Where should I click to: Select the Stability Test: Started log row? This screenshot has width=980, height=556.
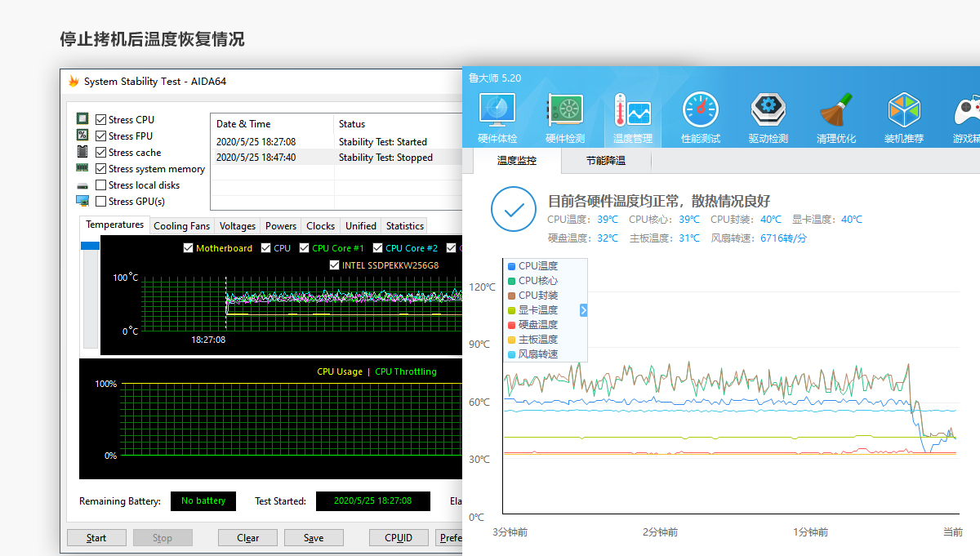pyautogui.click(x=336, y=142)
